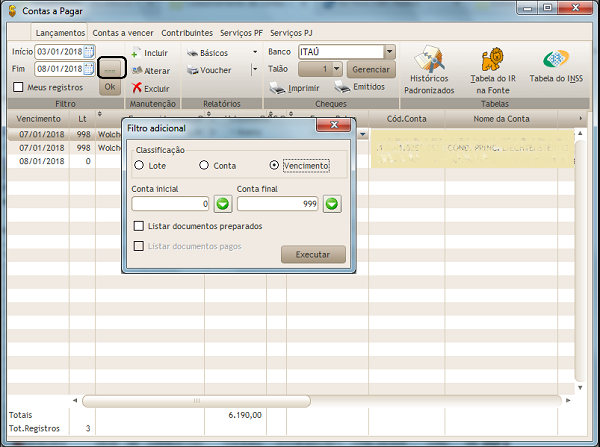Open the Contribuintes tab

click(x=187, y=33)
